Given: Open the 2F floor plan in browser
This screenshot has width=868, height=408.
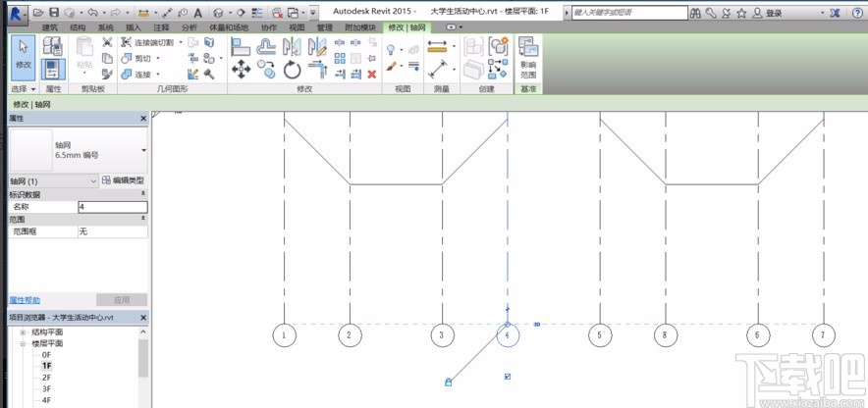Looking at the screenshot, I should [46, 378].
